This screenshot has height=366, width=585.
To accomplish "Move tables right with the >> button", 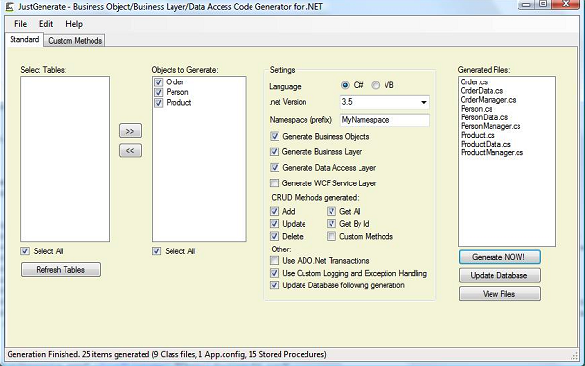I will 130,131.
